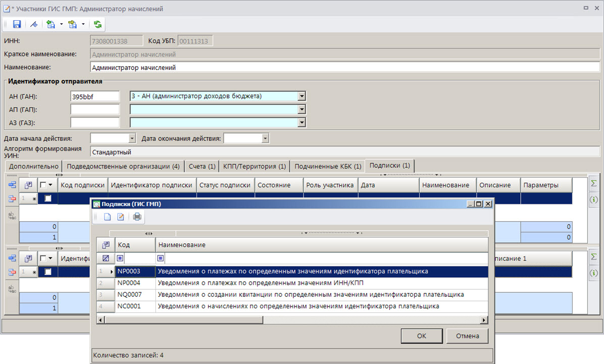Expand the АН (ГАН) role dropdown

(x=301, y=96)
